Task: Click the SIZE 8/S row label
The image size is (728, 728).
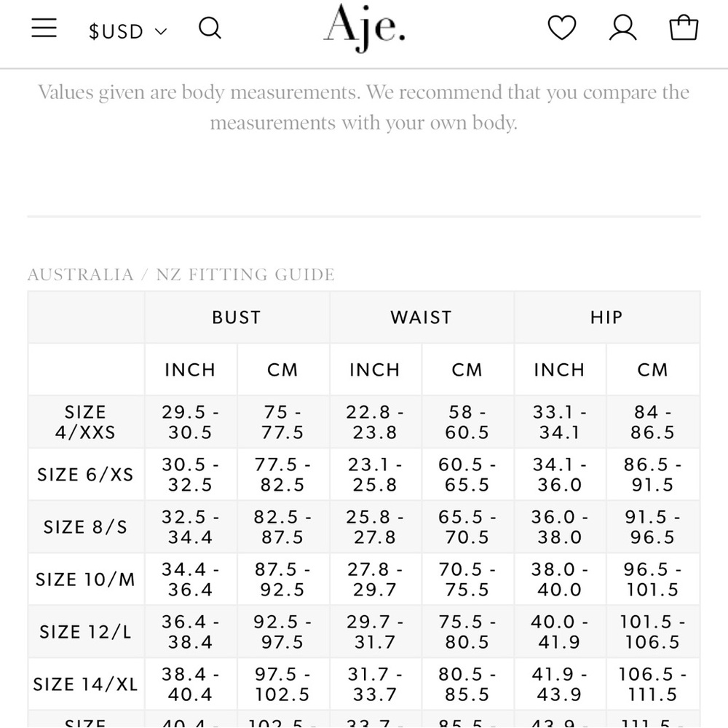Action: (85, 527)
